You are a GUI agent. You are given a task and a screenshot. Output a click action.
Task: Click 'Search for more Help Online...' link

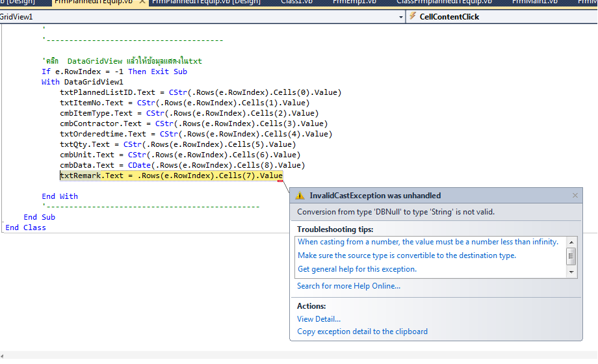pos(348,286)
